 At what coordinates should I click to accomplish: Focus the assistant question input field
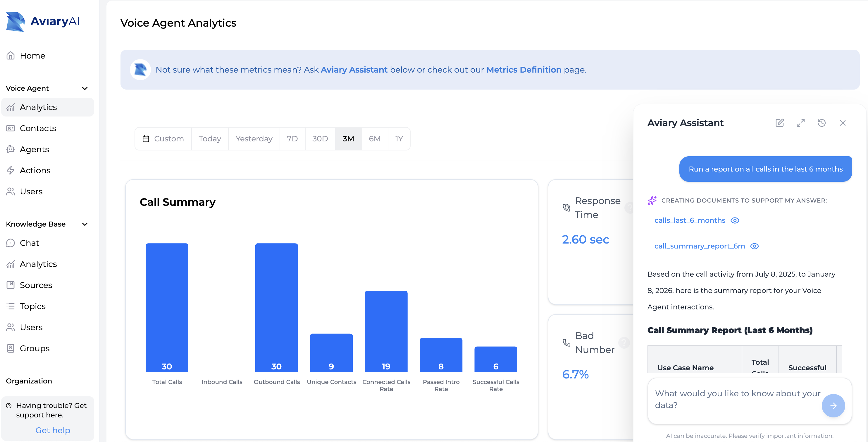[x=735, y=399]
